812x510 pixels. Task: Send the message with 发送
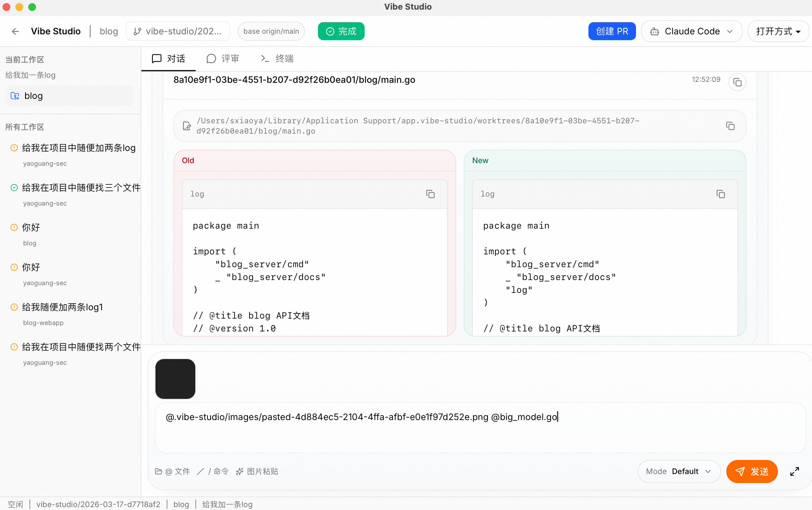click(x=752, y=471)
